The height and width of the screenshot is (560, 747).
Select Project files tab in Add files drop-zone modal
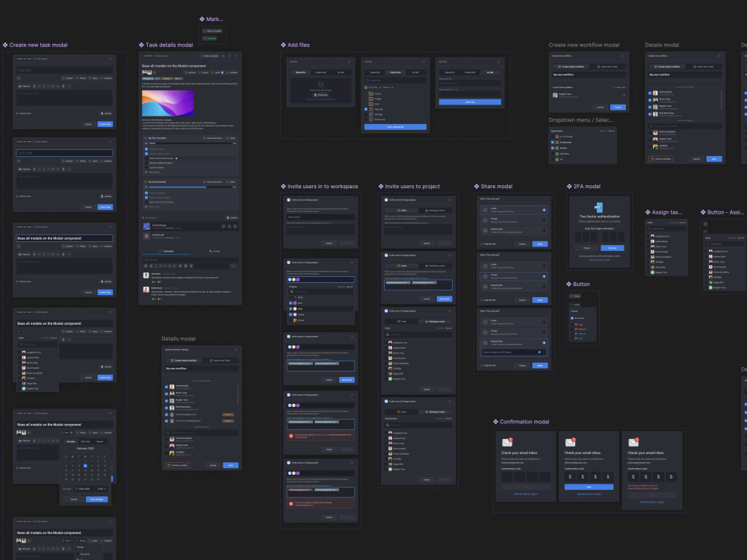coord(320,72)
